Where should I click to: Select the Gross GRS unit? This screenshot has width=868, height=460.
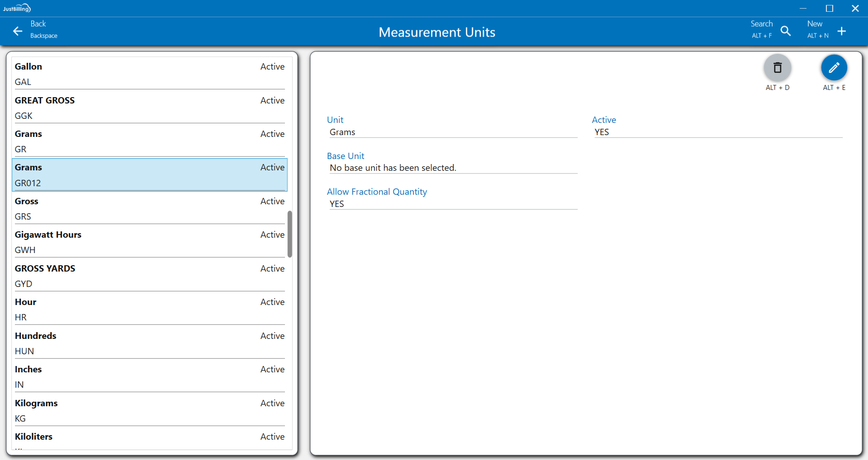149,208
